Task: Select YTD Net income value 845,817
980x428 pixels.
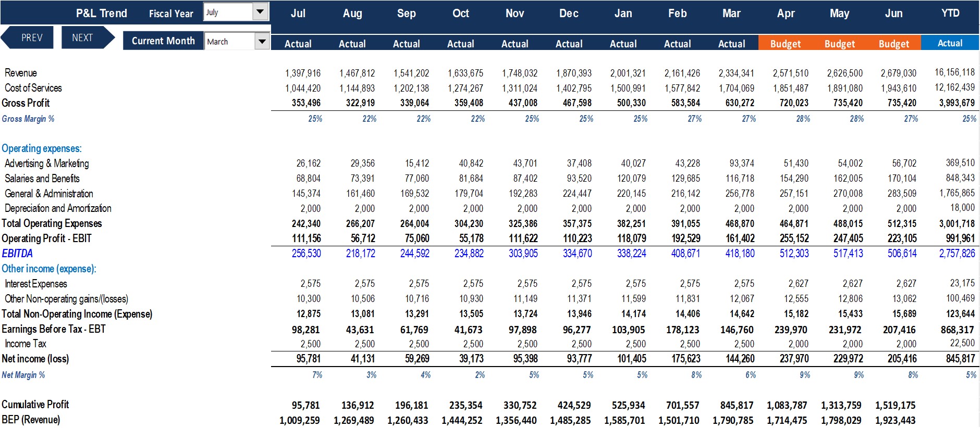Action: point(960,359)
